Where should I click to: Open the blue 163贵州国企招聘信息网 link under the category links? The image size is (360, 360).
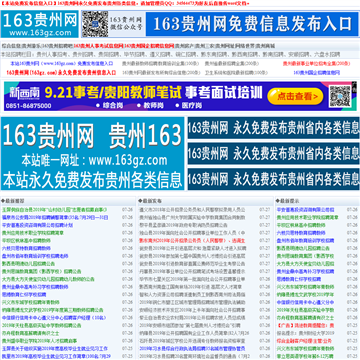316,72
